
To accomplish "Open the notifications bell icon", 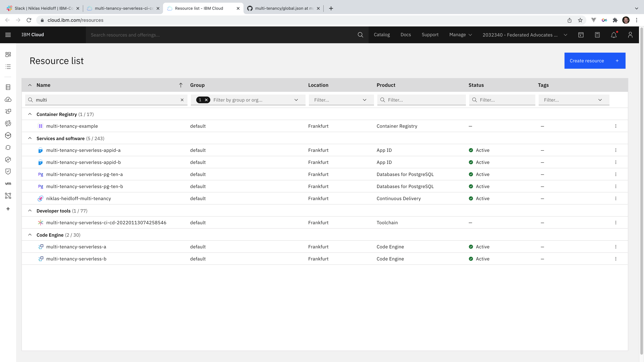I will pyautogui.click(x=614, y=35).
